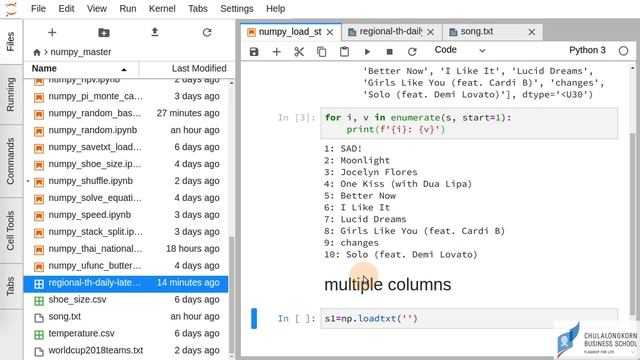The image size is (640, 360).
Task: Cut the selected cell with scissors
Action: [x=299, y=52]
